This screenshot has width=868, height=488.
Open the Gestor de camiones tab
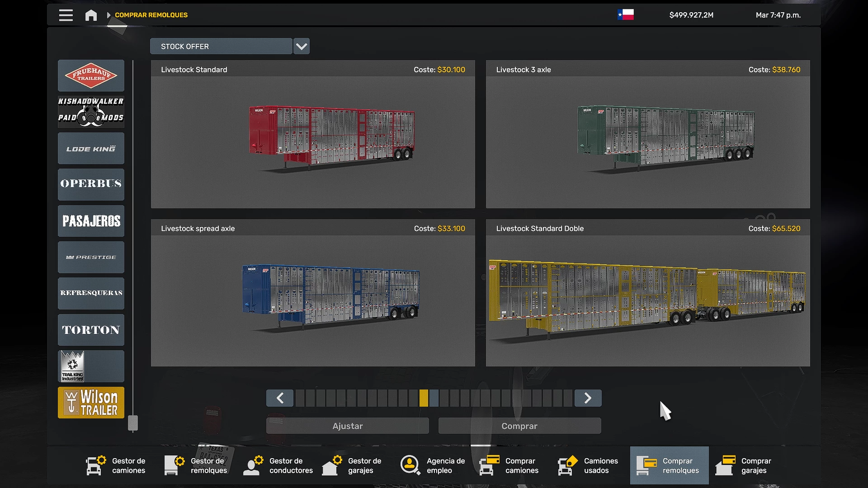pyautogui.click(x=116, y=465)
